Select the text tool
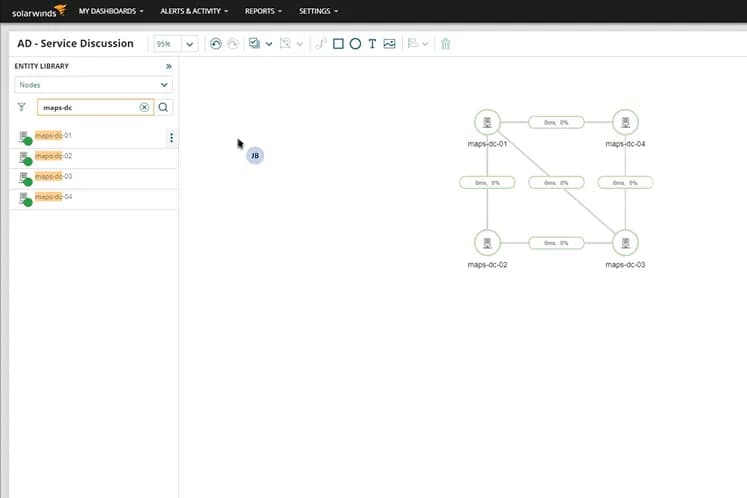 (372, 44)
